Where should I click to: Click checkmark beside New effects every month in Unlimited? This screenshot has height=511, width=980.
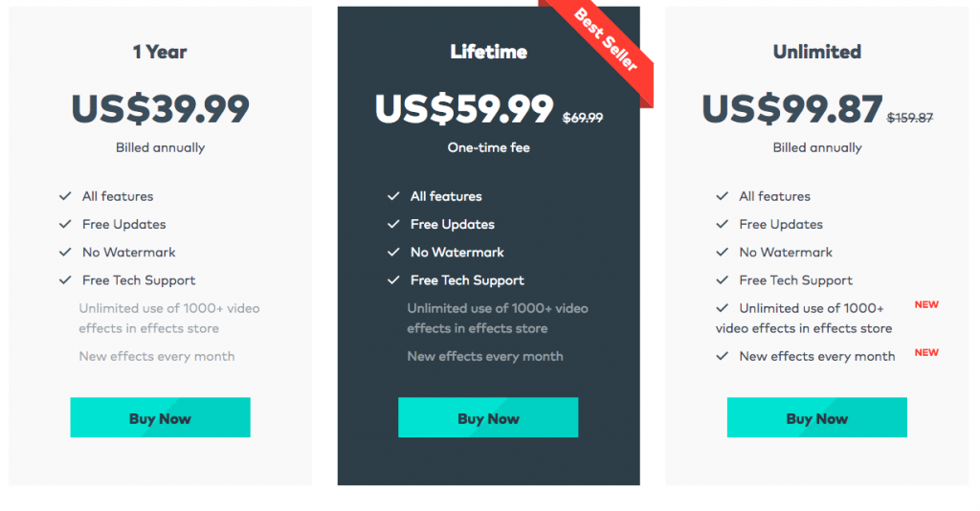(x=723, y=356)
